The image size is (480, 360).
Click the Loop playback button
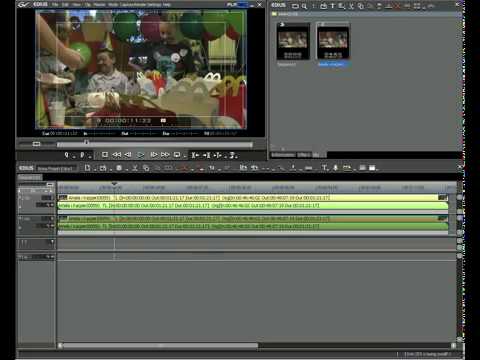tap(177, 155)
